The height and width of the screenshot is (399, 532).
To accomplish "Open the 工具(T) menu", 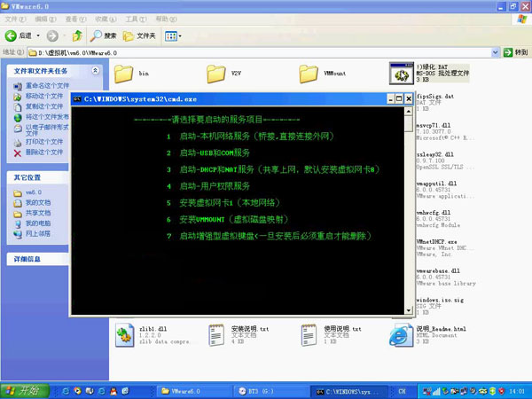I will tap(135, 18).
